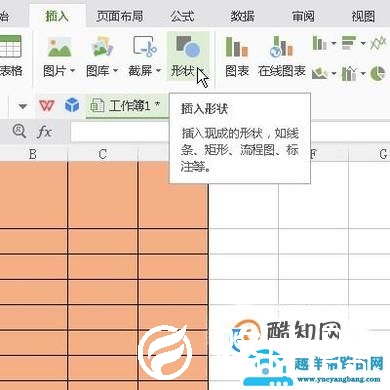Click the 图片 insert picture icon

59,47
